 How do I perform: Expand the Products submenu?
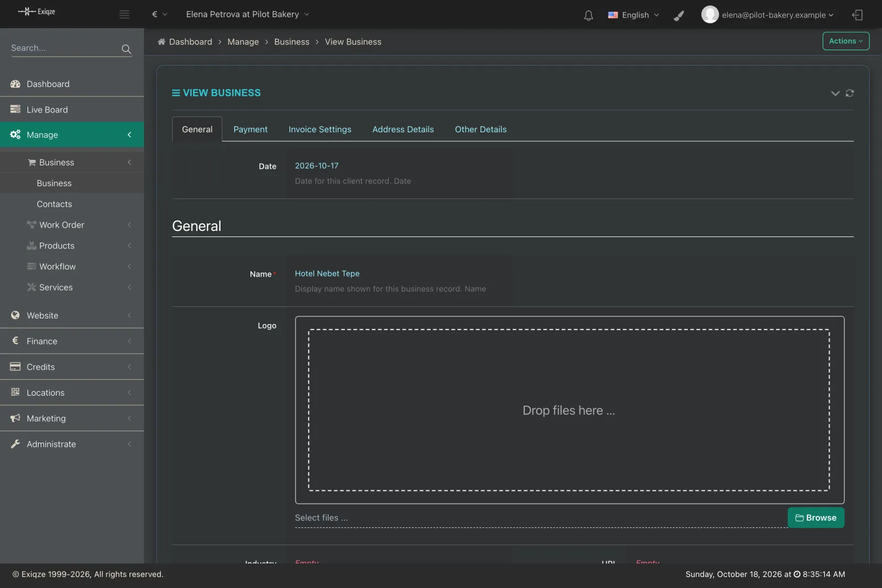[x=72, y=246]
